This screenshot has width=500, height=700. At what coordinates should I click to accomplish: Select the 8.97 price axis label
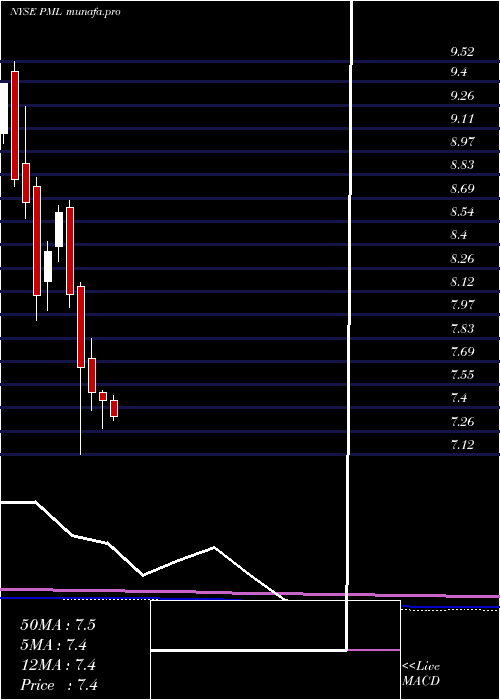click(x=462, y=142)
